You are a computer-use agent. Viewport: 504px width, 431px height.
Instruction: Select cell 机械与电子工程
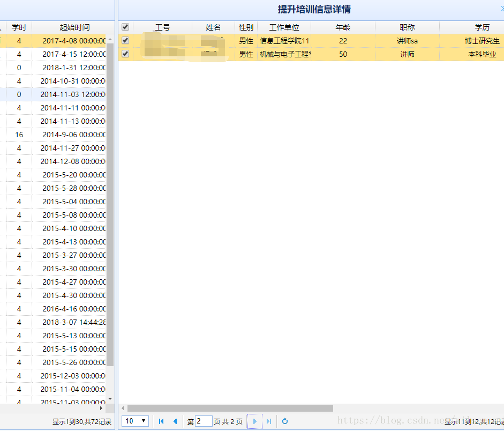(284, 54)
